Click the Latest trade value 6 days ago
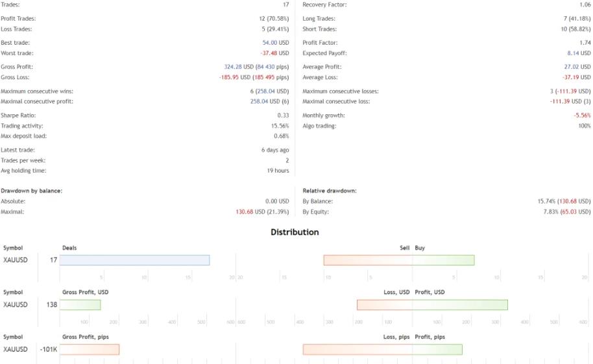 (275, 150)
